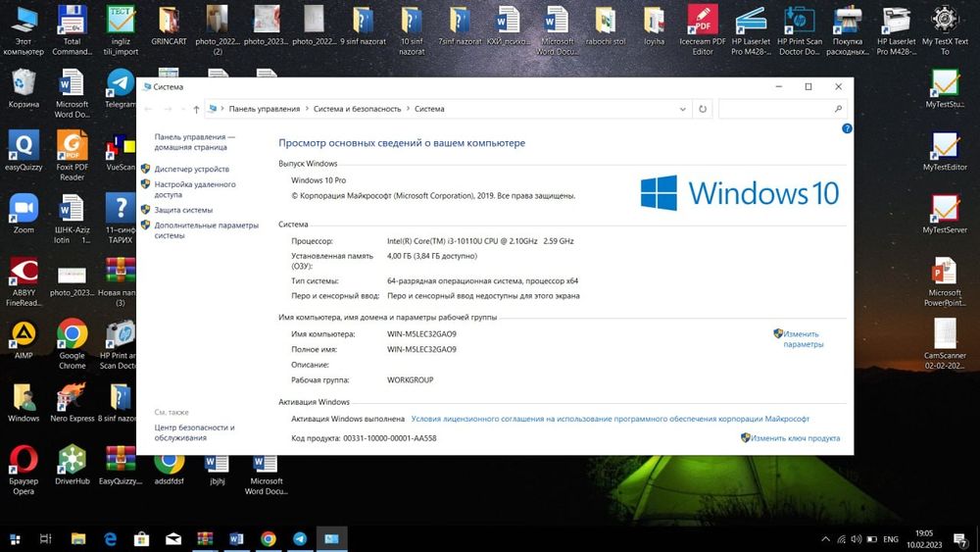980x552 pixels.
Task: Open Защита системы link
Action: [183, 210]
